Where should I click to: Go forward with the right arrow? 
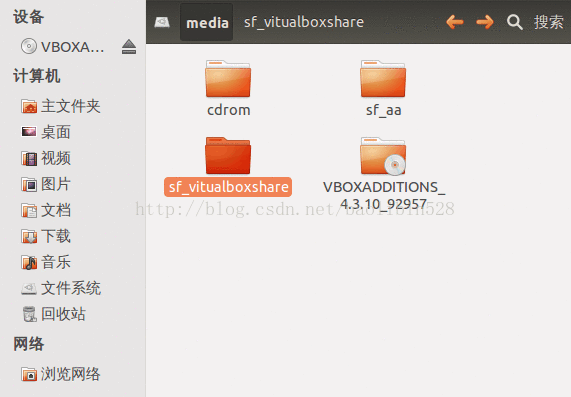[x=485, y=22]
